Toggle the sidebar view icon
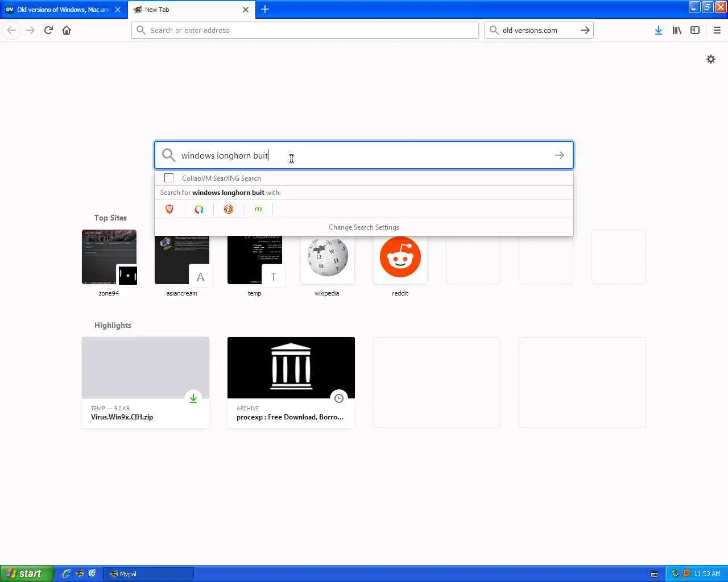728x582 pixels. 695,30
